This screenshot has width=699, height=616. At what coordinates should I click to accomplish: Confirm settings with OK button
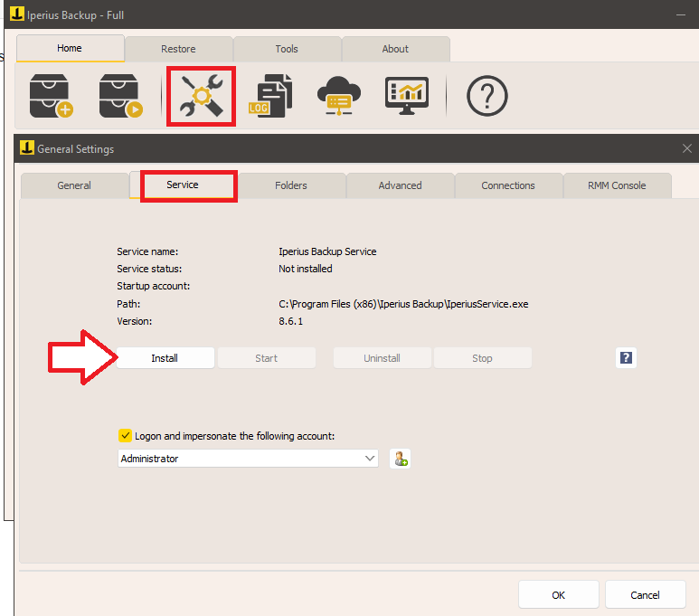pos(559,595)
